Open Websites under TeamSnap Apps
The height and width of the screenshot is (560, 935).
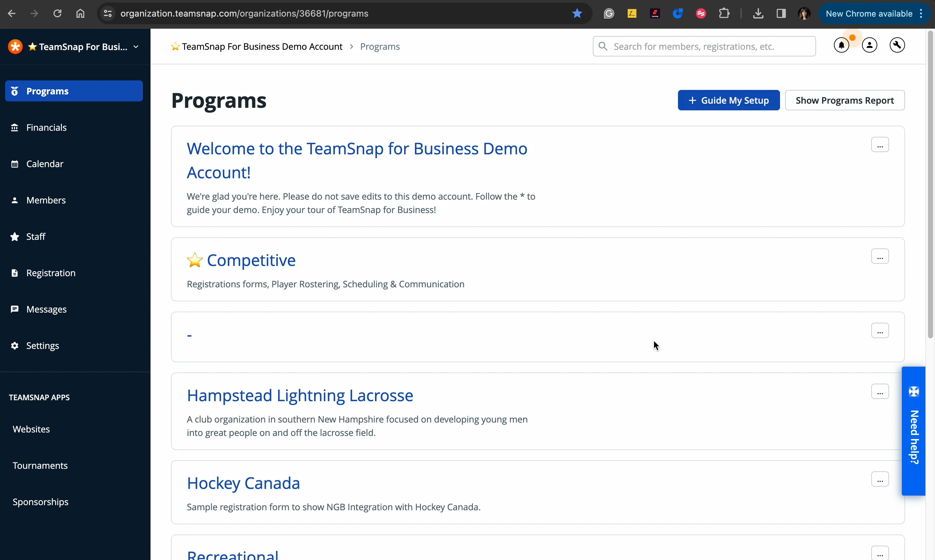[31, 430]
